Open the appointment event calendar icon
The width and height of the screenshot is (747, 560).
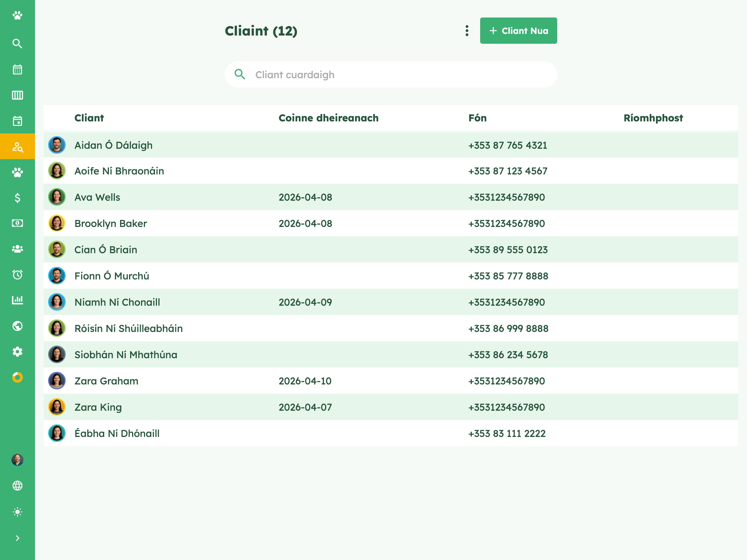(17, 121)
